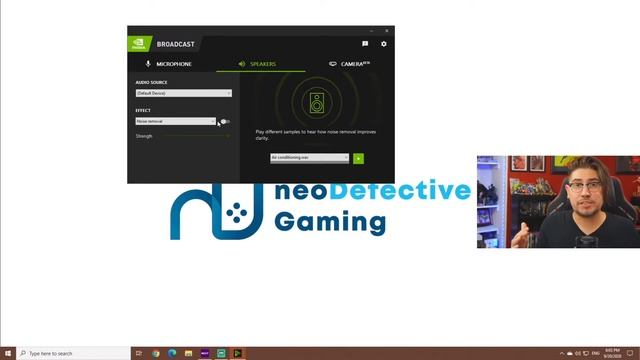Click the speaker illustration in preview panel

point(317,103)
